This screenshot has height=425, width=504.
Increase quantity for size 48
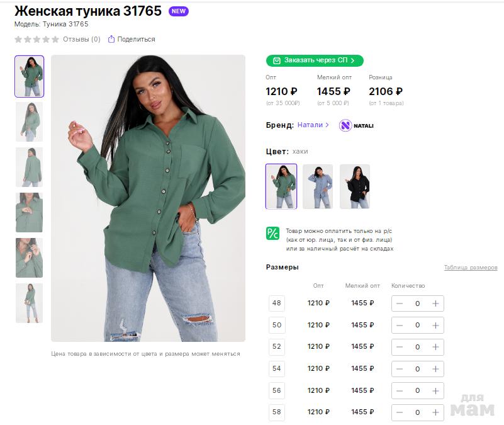pos(435,303)
